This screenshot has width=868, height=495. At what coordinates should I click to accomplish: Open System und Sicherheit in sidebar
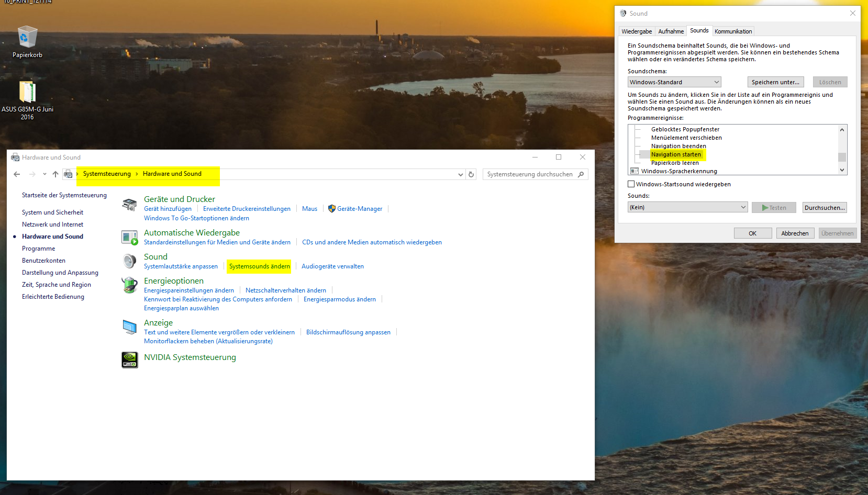[x=52, y=212]
